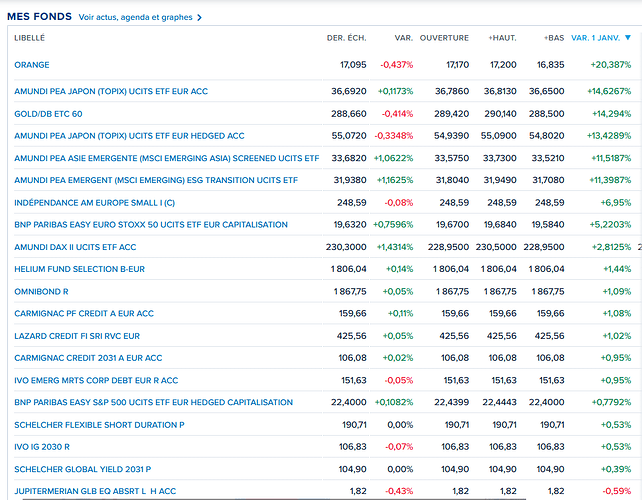Click GOLD/DB ETC 60 price 288,660
This screenshot has width=642, height=500.
pos(349,114)
